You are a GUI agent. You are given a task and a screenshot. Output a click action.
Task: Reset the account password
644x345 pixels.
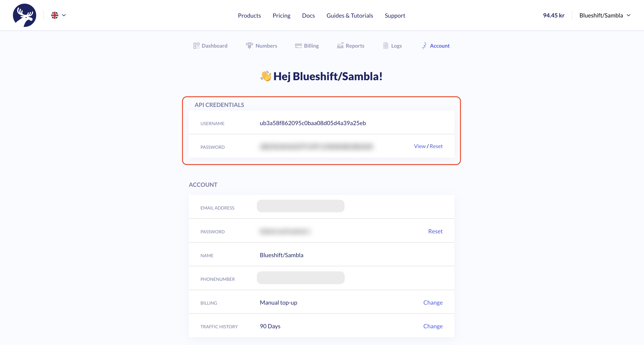coord(435,231)
